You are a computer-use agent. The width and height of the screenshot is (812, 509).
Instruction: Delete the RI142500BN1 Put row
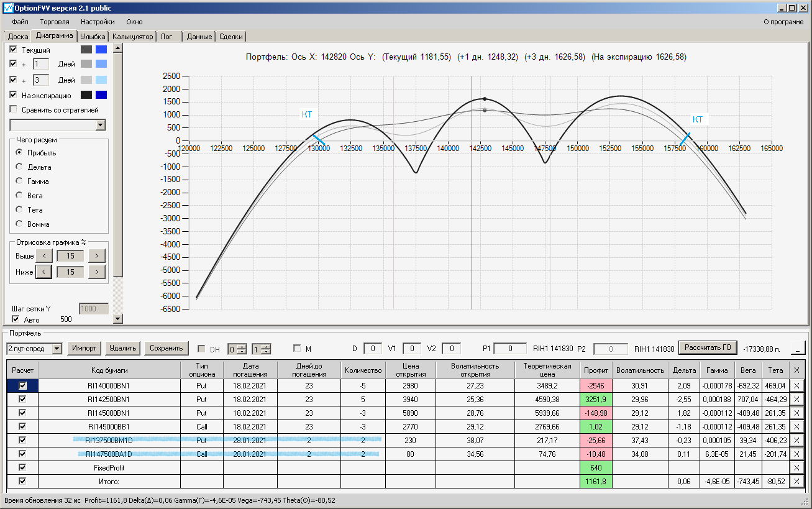coord(797,400)
